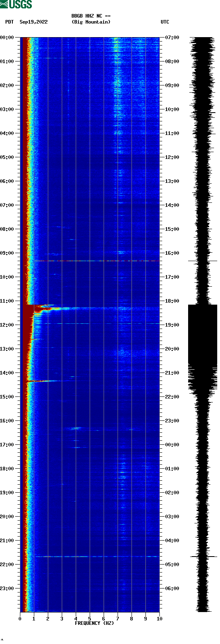220x644 pixels.
Task: Click the 21:00 PDT left-axis label
Action: (7, 541)
